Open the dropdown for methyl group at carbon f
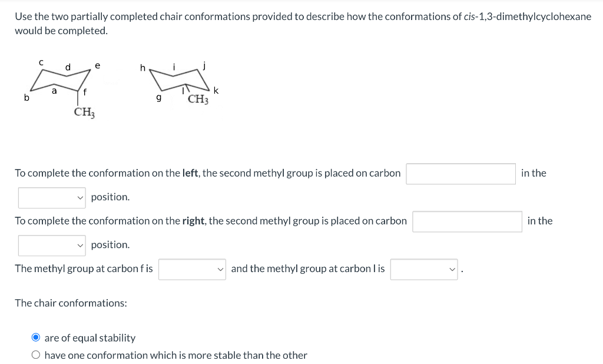Viewport: 603px width, 364px height. [192, 269]
